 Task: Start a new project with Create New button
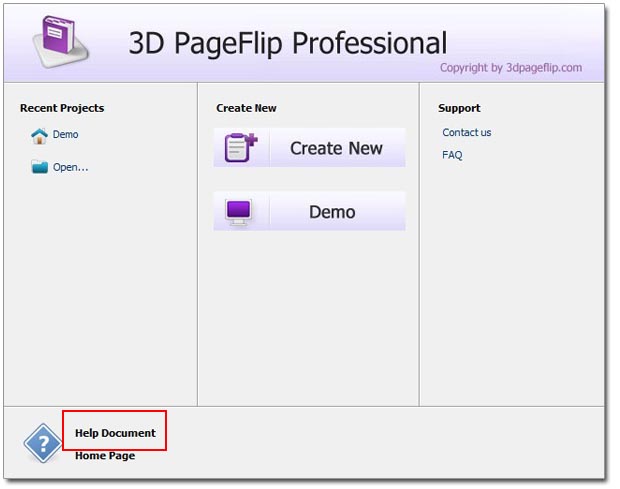click(310, 147)
